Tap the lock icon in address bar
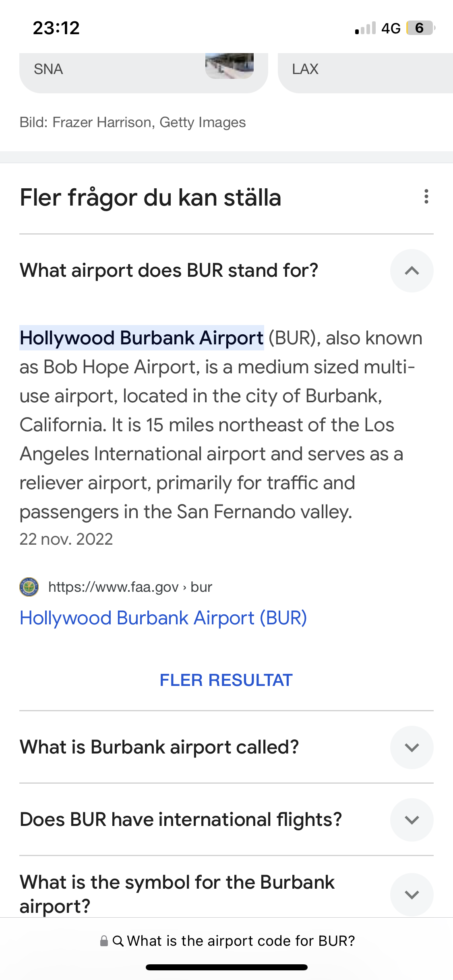The image size is (453, 980). (x=104, y=941)
